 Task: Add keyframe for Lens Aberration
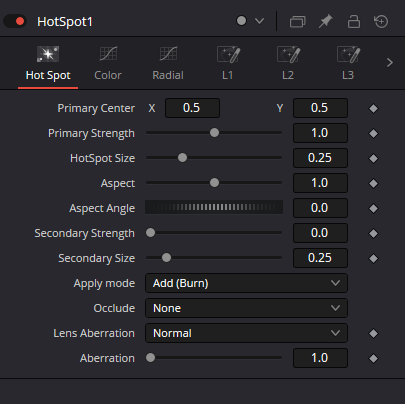373,333
